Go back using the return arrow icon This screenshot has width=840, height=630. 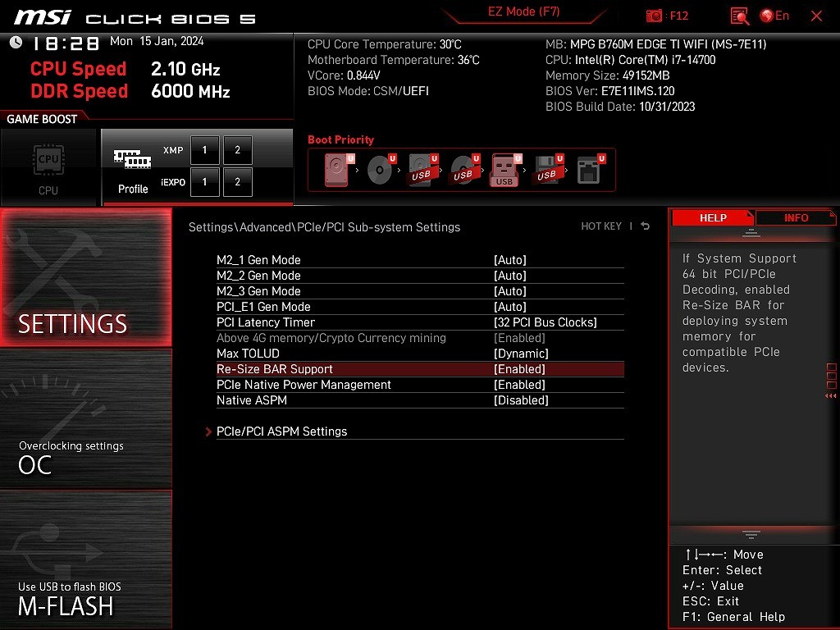[x=645, y=226]
